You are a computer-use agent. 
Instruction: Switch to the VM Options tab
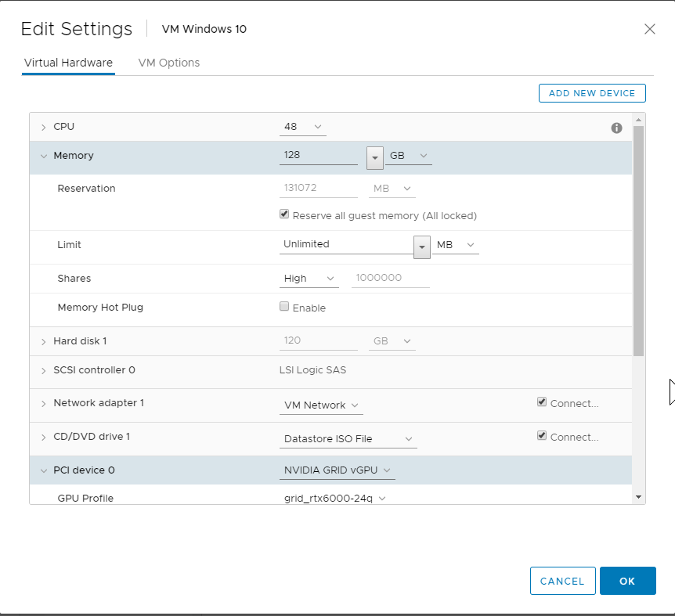[x=168, y=63]
